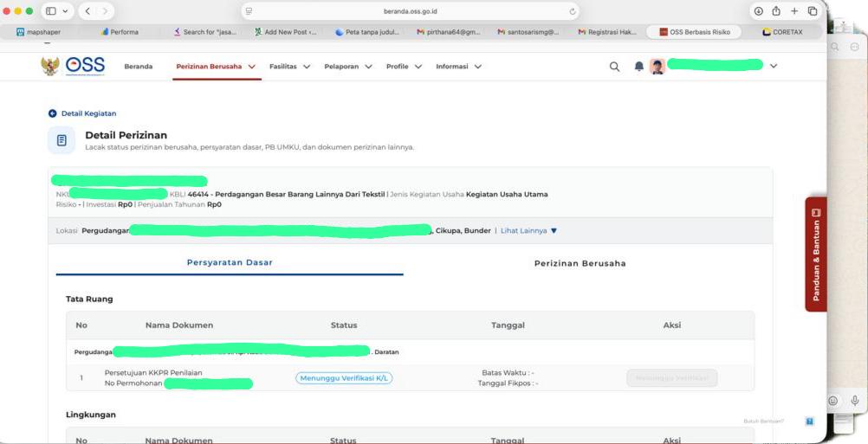Expand the account name dropdown chevron
Image resolution: width=868 pixels, height=444 pixels.
[774, 66]
